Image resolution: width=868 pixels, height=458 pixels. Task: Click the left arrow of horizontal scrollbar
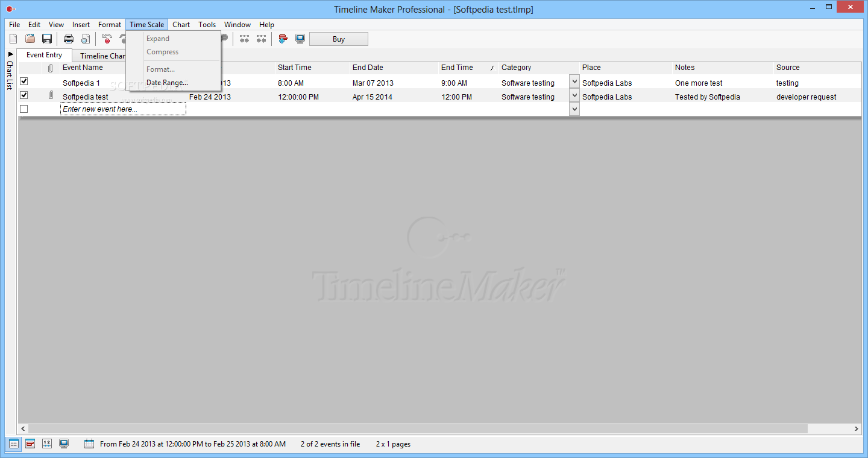pos(24,428)
